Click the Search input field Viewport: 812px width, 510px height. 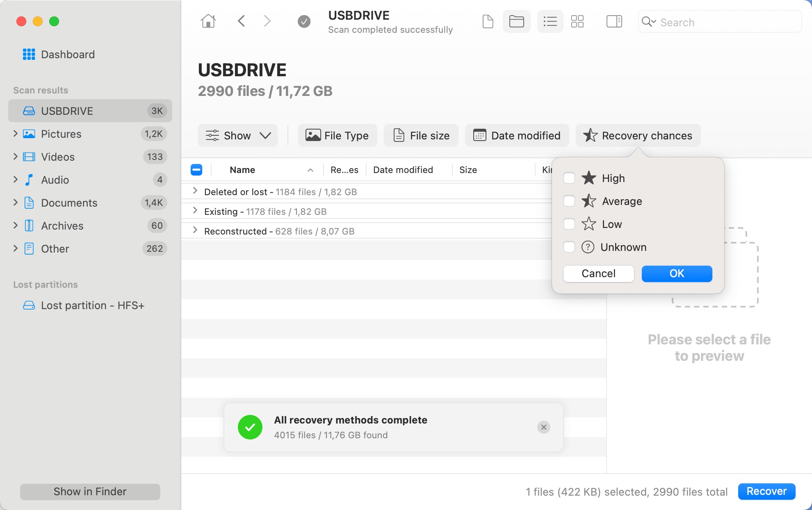tap(719, 21)
